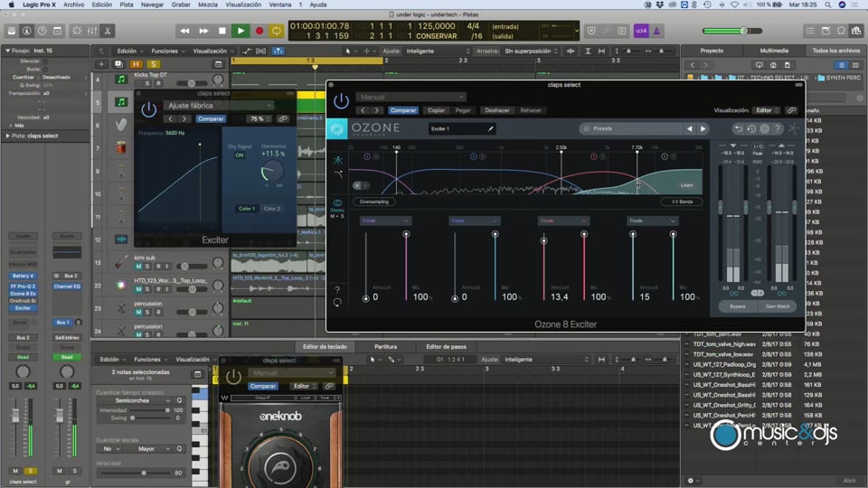Select previous Ozone preset with left arrow
868x488 pixels.
point(689,129)
